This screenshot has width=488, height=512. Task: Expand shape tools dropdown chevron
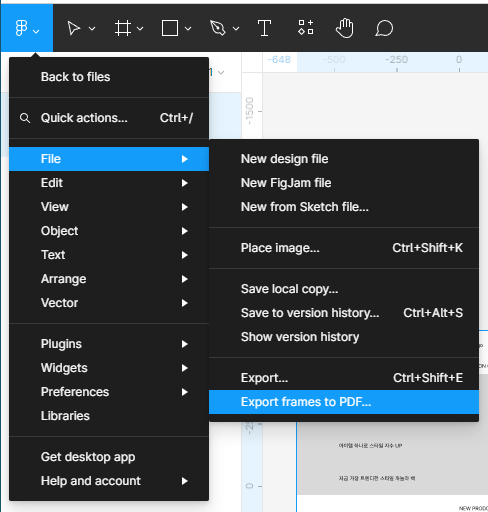(188, 29)
